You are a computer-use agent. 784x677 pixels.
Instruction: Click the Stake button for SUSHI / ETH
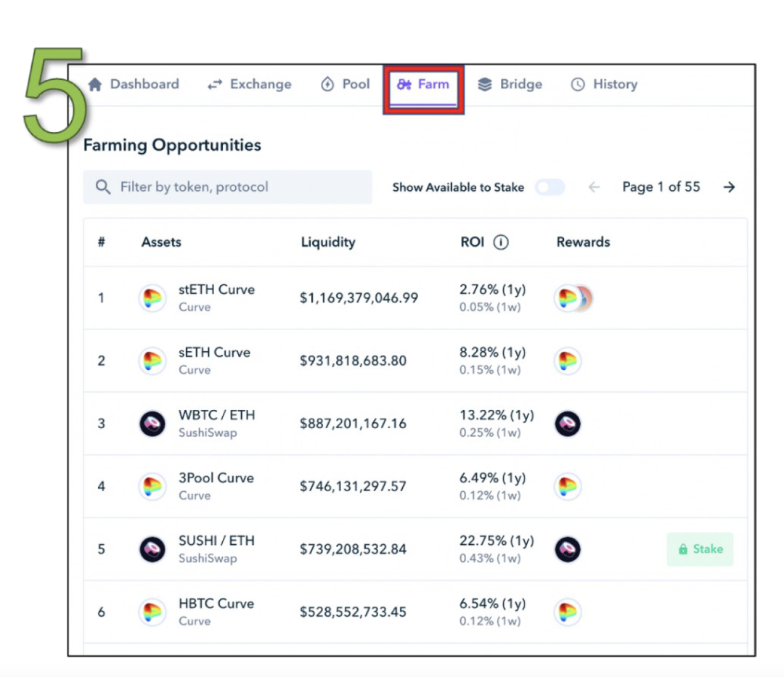click(x=700, y=549)
